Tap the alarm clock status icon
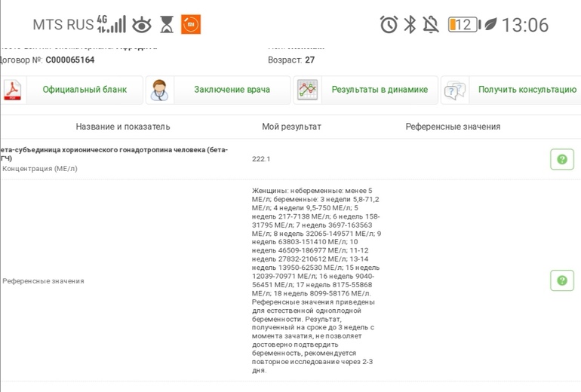581x392 pixels. 389,25
